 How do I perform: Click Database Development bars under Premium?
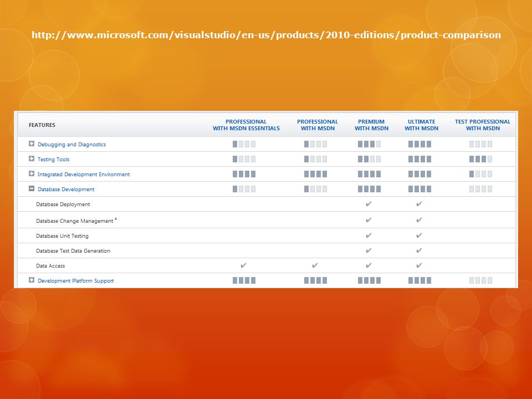(369, 189)
